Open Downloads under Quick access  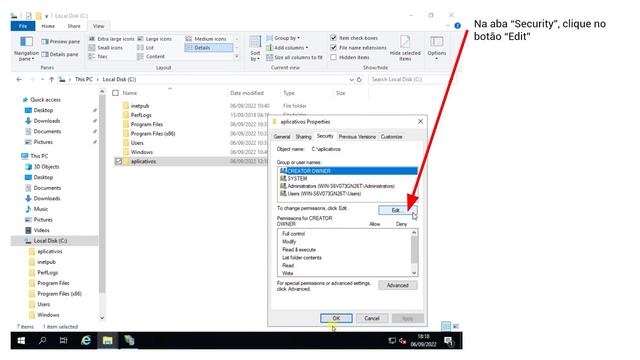(x=47, y=121)
